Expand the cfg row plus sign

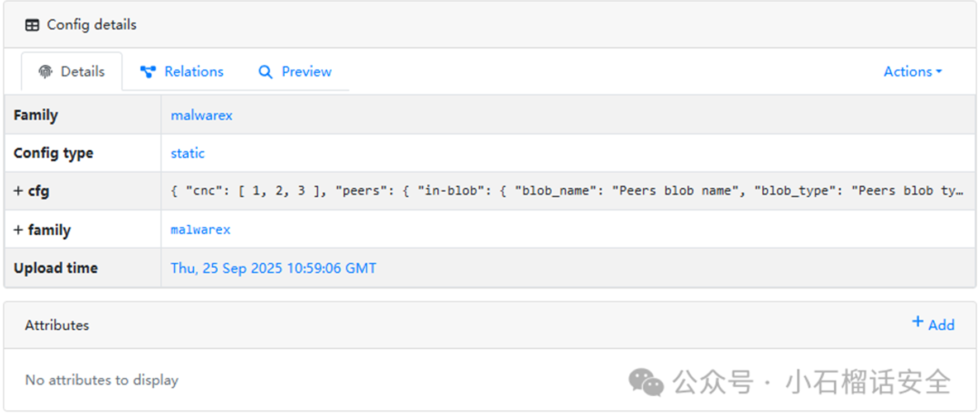pos(18,191)
